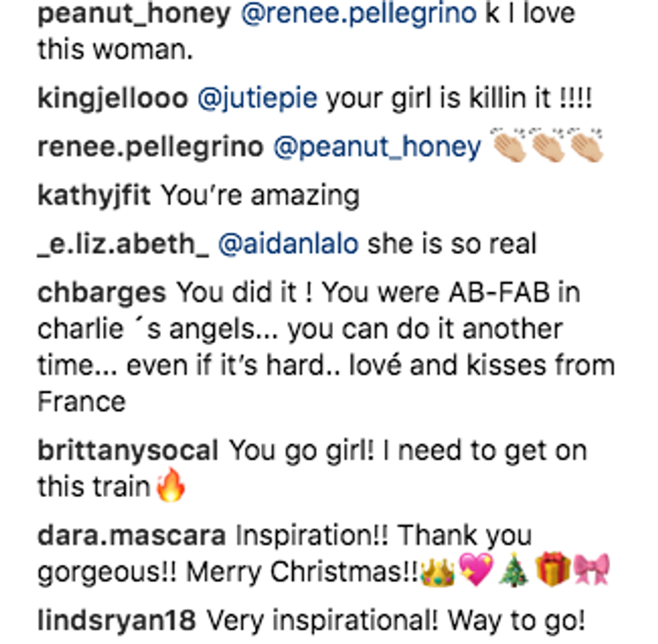The image size is (658, 644).
Task: Click the @renee.pellegrino mention link
Action: (x=358, y=15)
